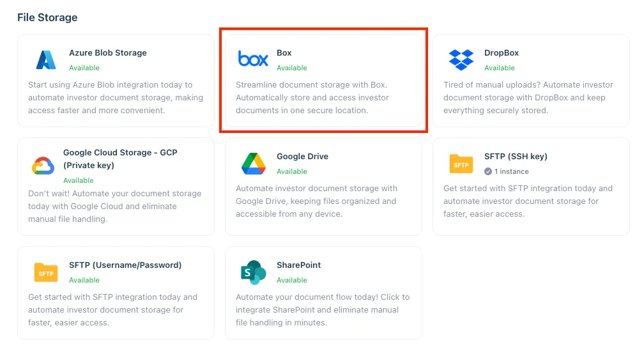The image size is (644, 351).
Task: Click Google Drive description 'Automate investor document storage'
Action: [316, 201]
